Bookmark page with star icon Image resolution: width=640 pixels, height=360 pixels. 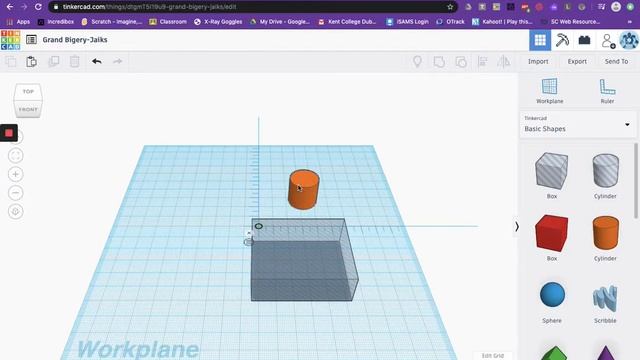click(x=450, y=7)
